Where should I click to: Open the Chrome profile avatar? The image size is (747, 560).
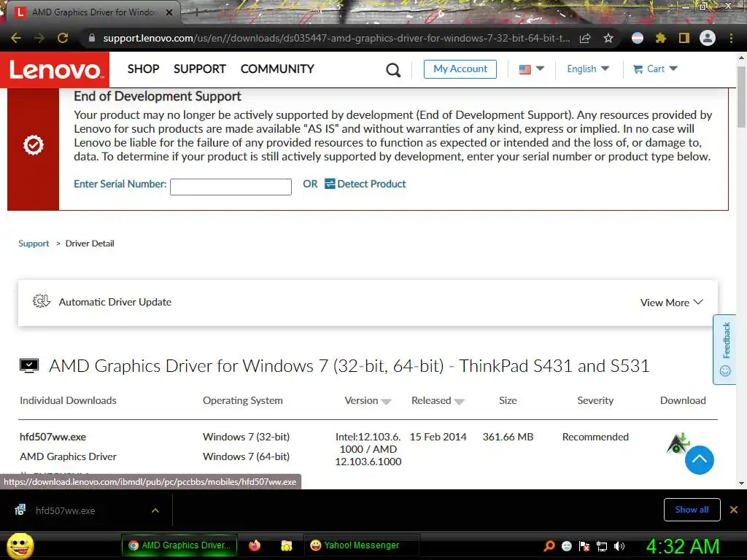coord(708,38)
